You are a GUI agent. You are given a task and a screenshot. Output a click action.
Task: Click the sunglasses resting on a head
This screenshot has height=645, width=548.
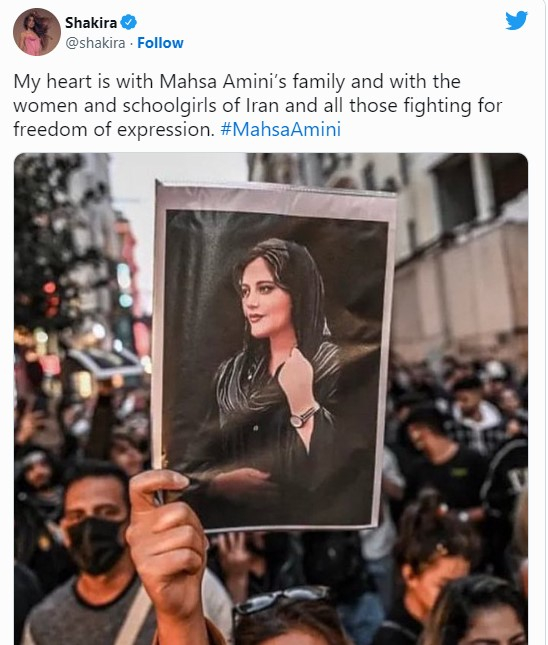pyautogui.click(x=281, y=601)
